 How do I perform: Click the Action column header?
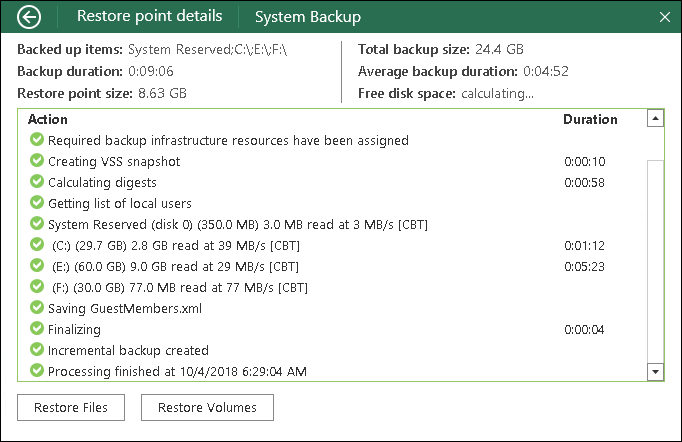(48, 119)
